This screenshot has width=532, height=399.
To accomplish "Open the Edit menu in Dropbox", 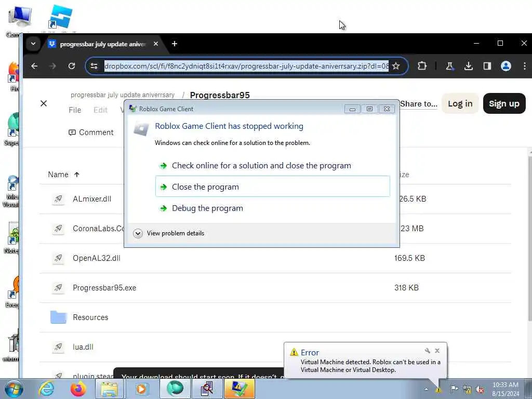I will click(100, 110).
